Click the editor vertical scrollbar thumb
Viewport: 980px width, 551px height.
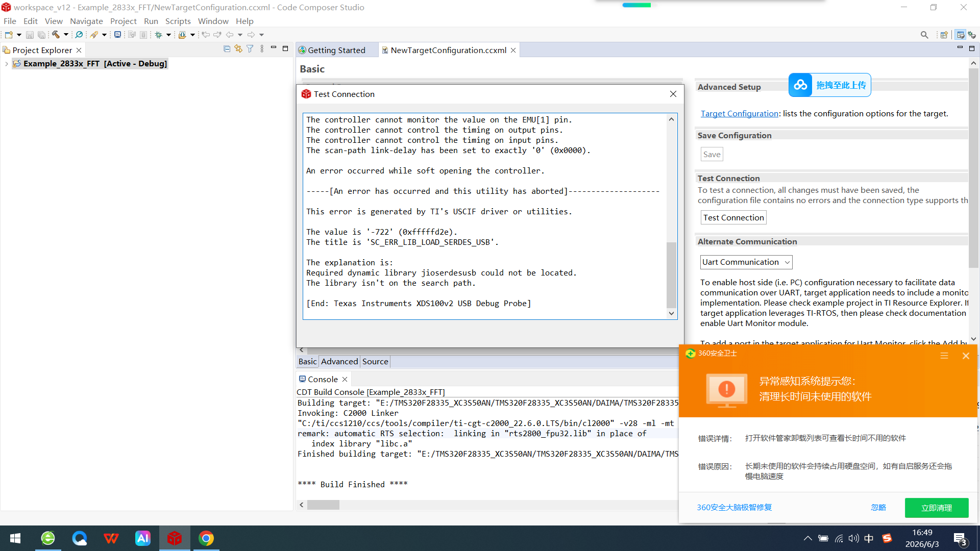(x=973, y=168)
